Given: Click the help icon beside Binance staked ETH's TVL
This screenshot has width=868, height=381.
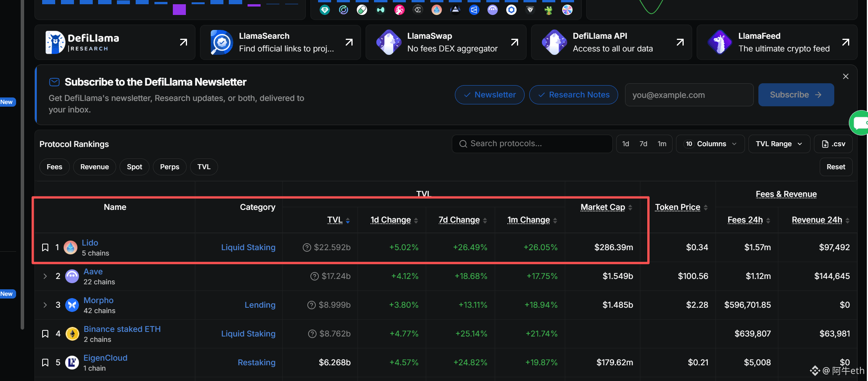Looking at the screenshot, I should point(312,334).
